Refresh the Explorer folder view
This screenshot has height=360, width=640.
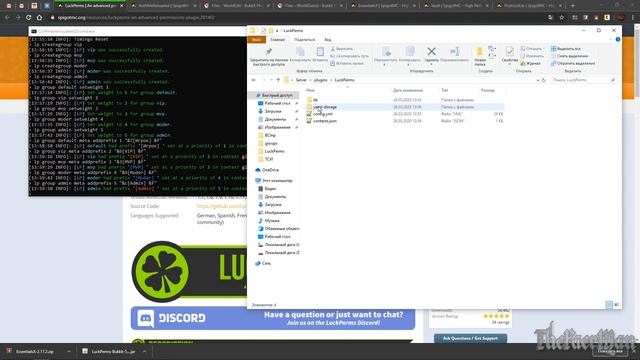[544, 80]
